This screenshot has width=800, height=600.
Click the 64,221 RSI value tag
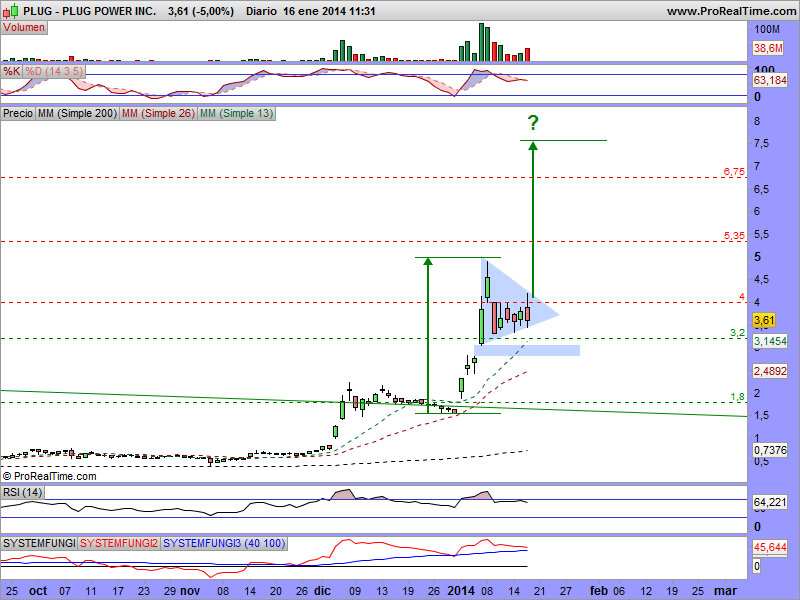(770, 502)
